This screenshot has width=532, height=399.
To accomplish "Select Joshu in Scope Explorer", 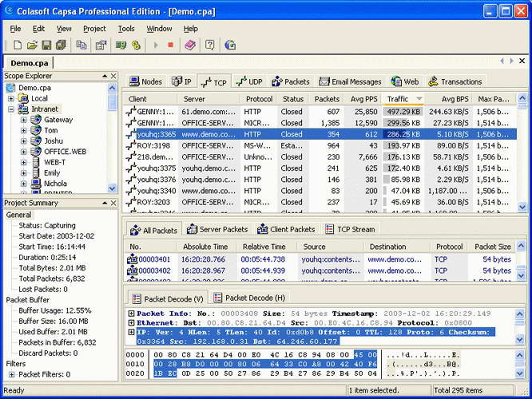I will coord(54,141).
